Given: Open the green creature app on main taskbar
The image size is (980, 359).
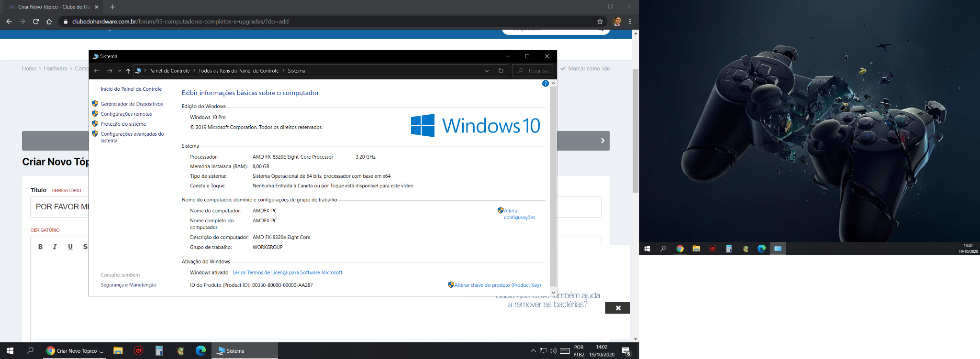Looking at the screenshot, I should (180, 350).
